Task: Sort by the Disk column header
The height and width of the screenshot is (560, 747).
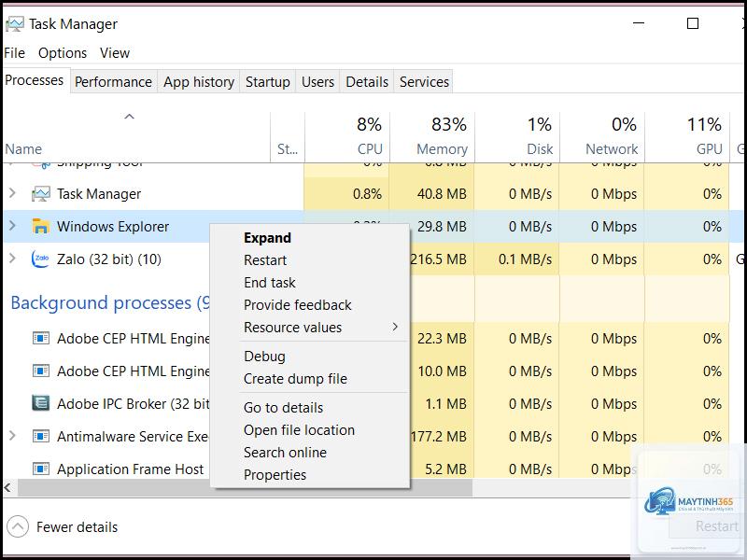Action: point(517,137)
